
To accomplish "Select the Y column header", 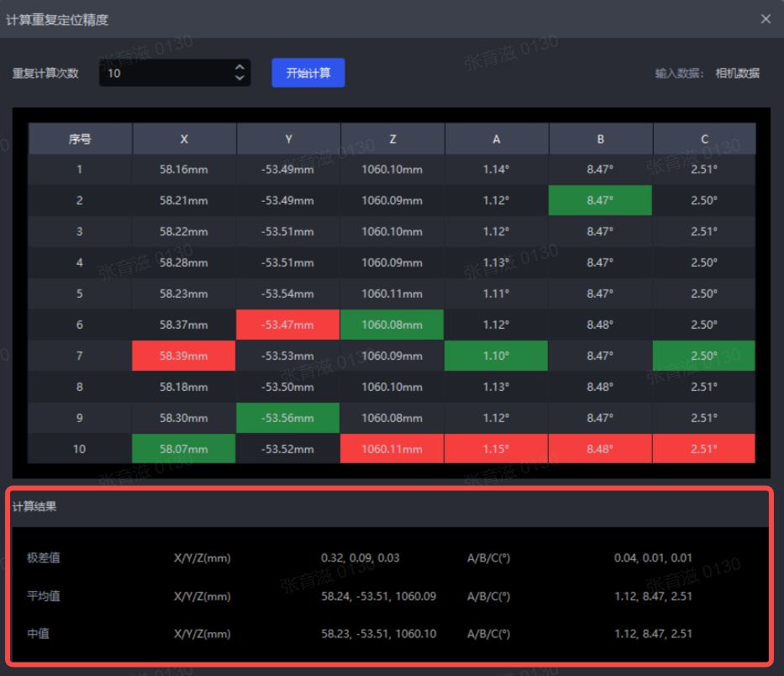I will (288, 139).
